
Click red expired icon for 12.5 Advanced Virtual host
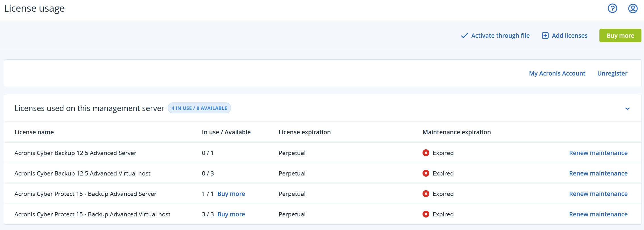(x=426, y=173)
